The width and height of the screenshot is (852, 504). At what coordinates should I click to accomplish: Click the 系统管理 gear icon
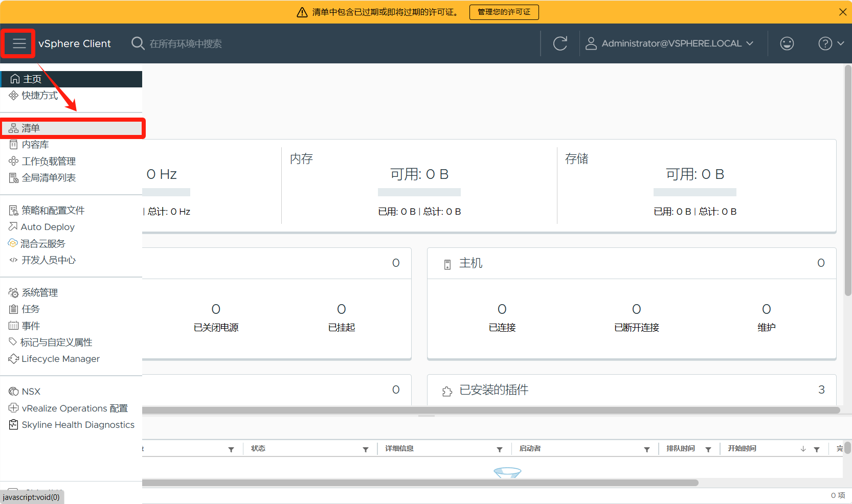point(13,293)
